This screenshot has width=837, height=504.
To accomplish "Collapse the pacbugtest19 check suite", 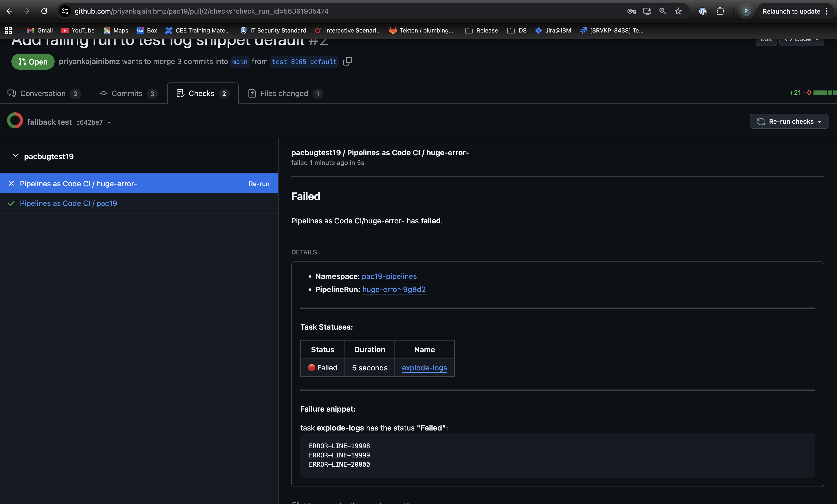I will click(x=15, y=156).
